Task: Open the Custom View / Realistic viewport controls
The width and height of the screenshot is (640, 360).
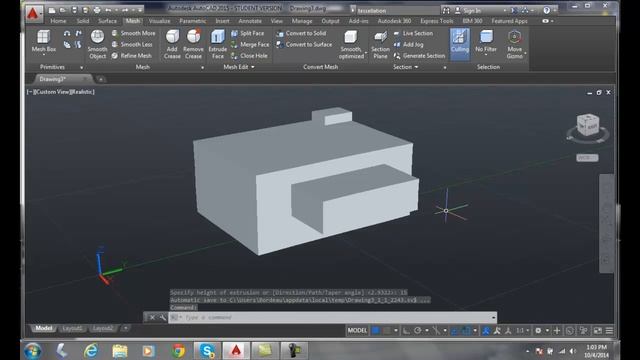Action: pyautogui.click(x=61, y=92)
